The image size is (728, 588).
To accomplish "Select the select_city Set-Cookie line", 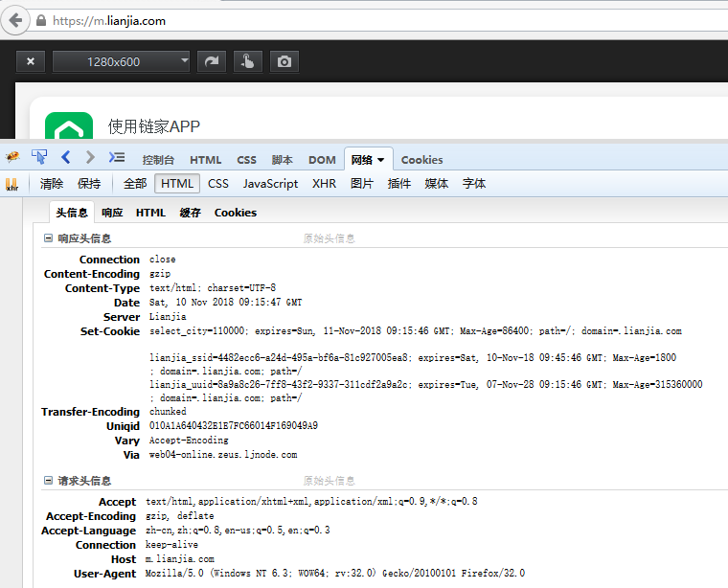I will point(416,331).
